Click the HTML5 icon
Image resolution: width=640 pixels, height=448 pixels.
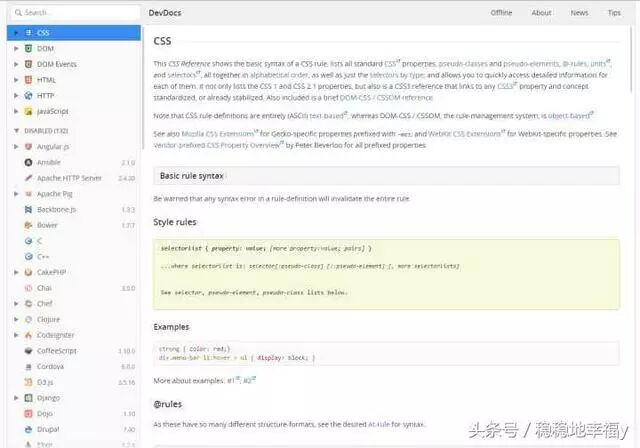tap(28, 80)
